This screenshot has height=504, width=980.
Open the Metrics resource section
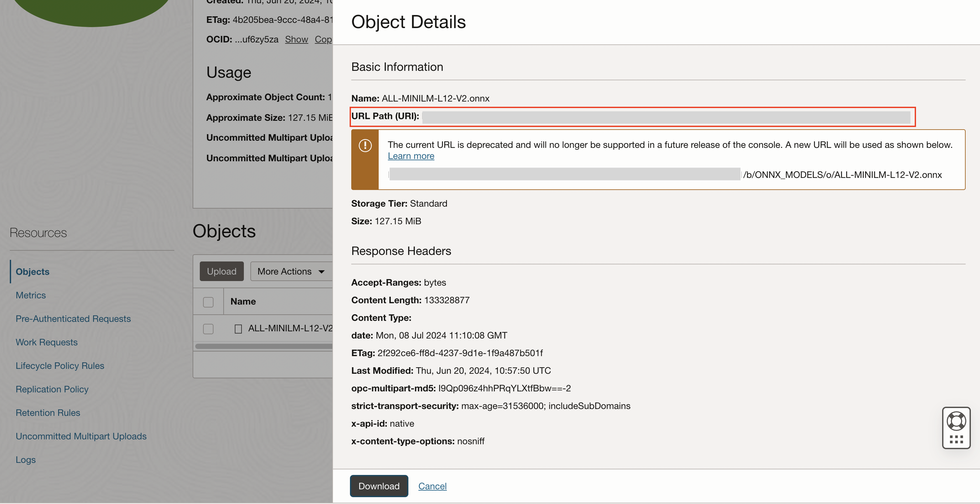30,295
